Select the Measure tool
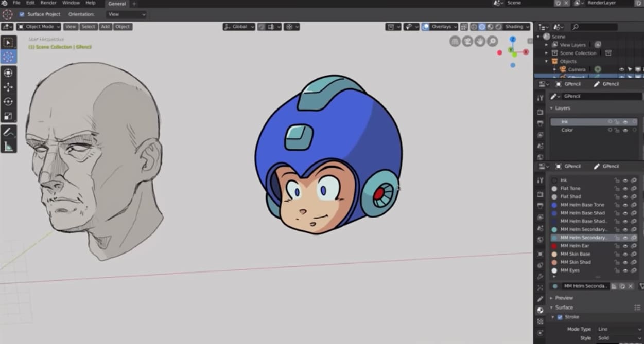 pos(8,147)
